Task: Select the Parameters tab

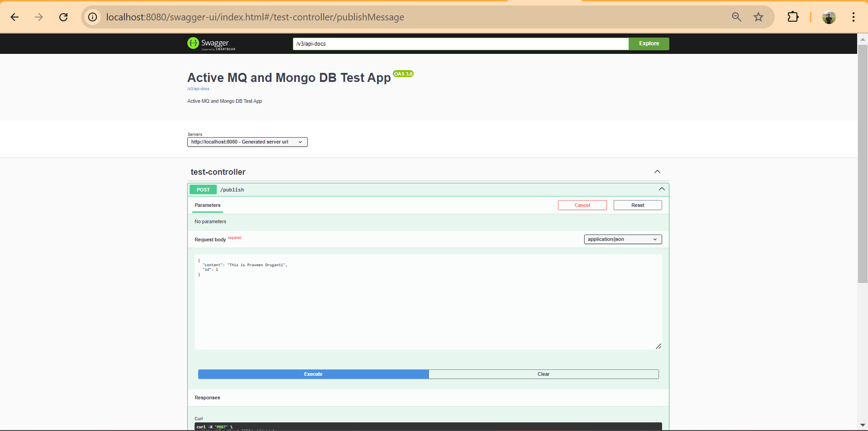Action: (x=208, y=206)
